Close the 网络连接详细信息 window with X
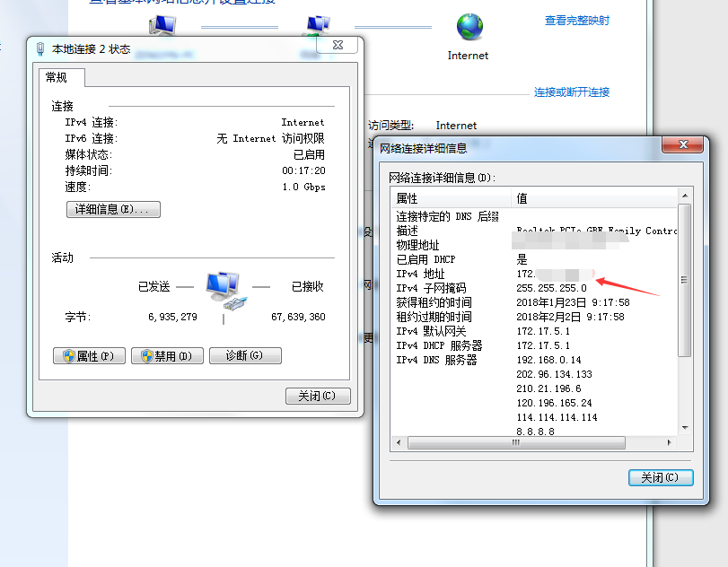 click(x=682, y=144)
